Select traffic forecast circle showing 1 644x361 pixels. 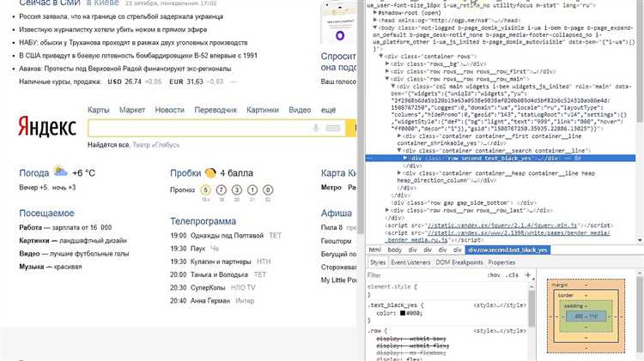click(252, 190)
